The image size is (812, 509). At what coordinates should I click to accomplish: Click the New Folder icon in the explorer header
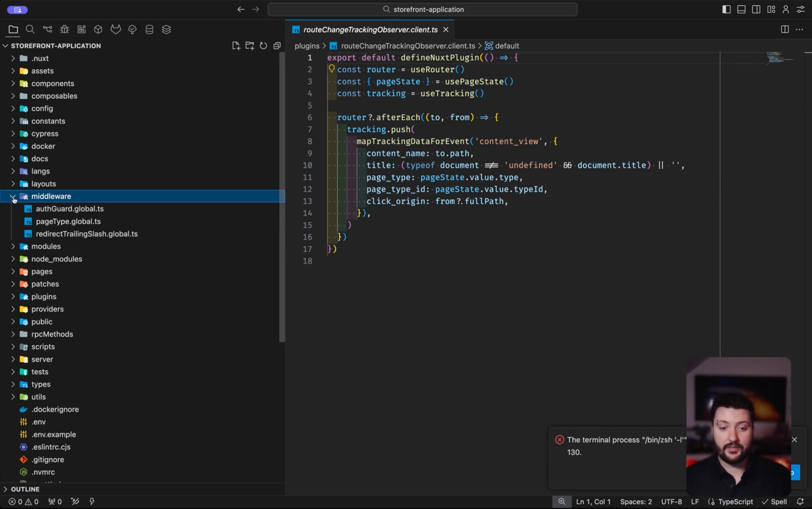tap(250, 46)
